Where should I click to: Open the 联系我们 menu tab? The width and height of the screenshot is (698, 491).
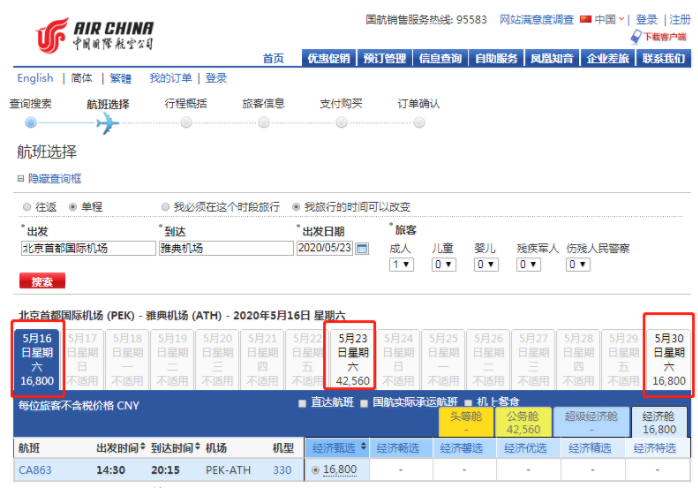(664, 58)
